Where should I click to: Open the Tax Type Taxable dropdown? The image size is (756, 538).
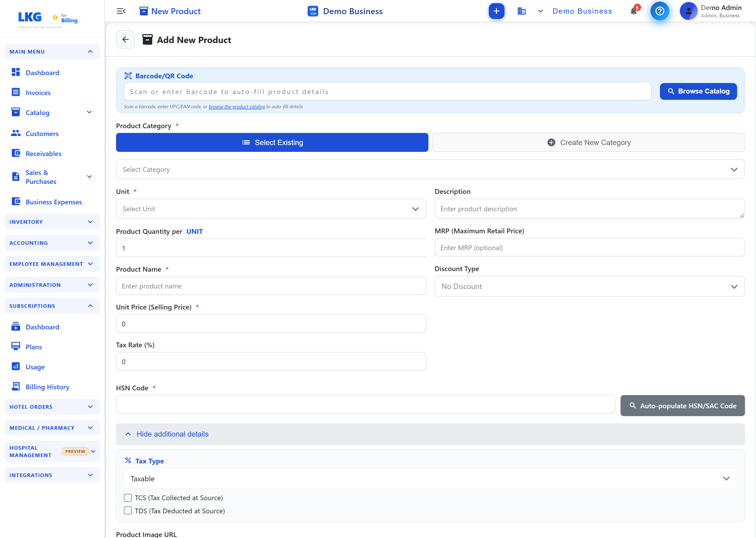pos(430,478)
